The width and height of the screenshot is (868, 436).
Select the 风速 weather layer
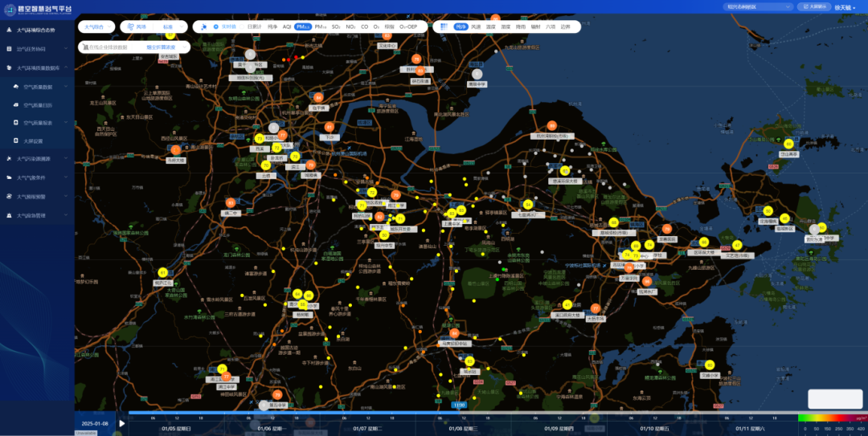(x=476, y=26)
